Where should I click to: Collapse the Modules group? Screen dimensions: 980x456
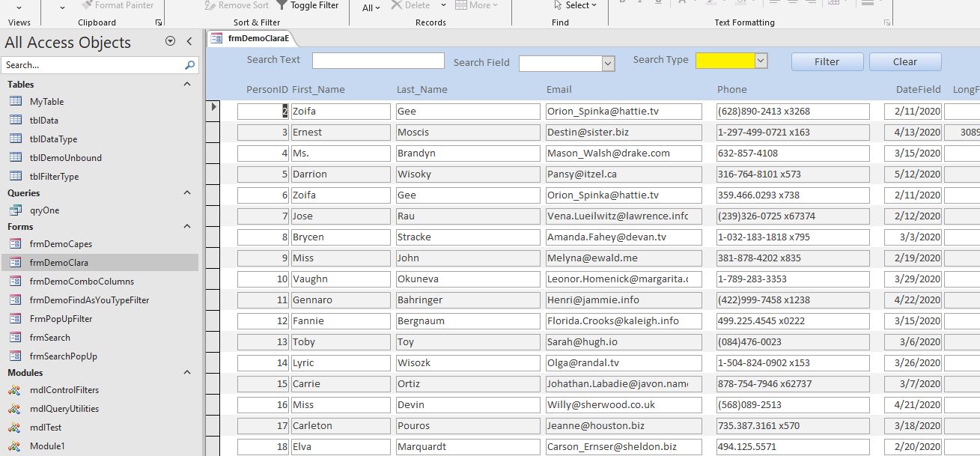tap(187, 373)
